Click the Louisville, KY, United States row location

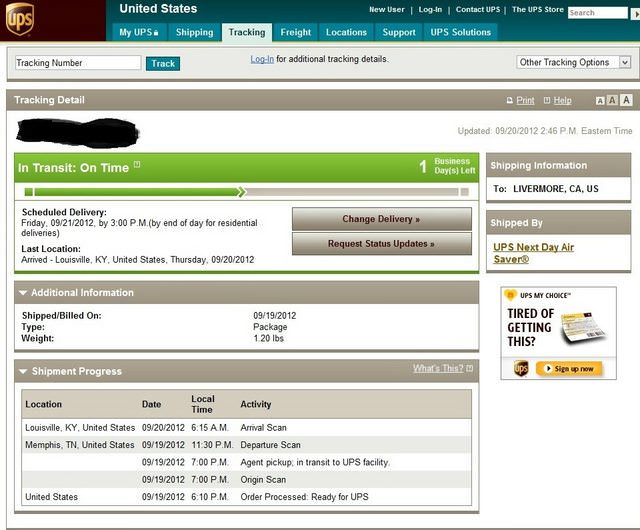pyautogui.click(x=80, y=428)
